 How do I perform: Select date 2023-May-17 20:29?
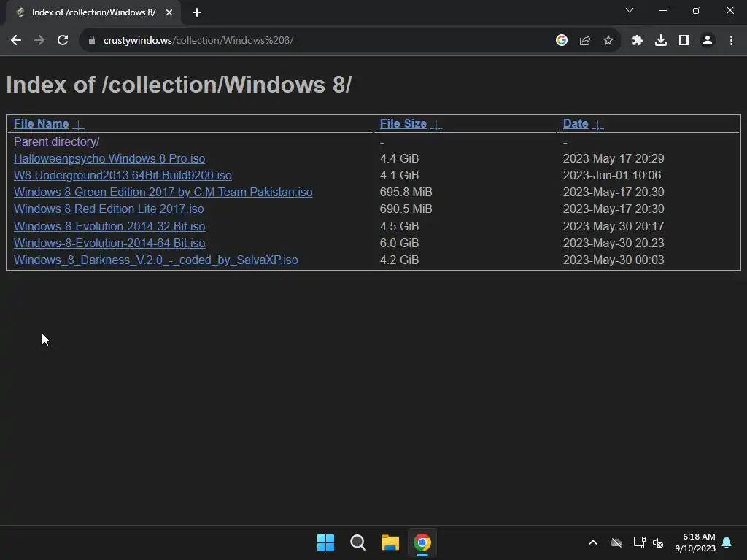[614, 158]
